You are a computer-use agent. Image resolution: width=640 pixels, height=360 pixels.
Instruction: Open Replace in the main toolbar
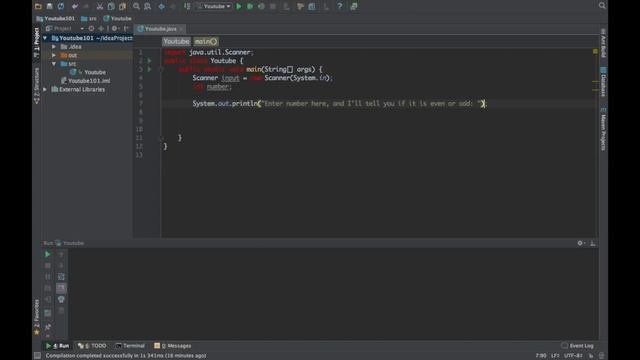(148, 6)
